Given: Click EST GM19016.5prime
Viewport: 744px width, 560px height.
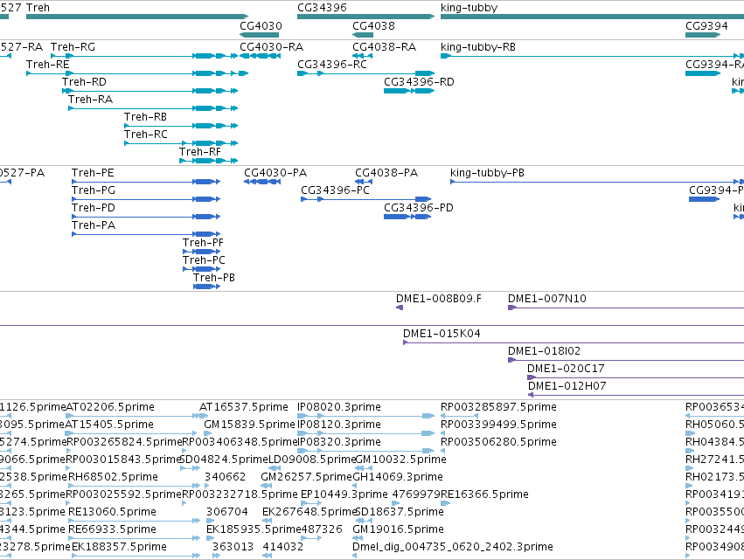Looking at the screenshot, I should pyautogui.click(x=358, y=538).
